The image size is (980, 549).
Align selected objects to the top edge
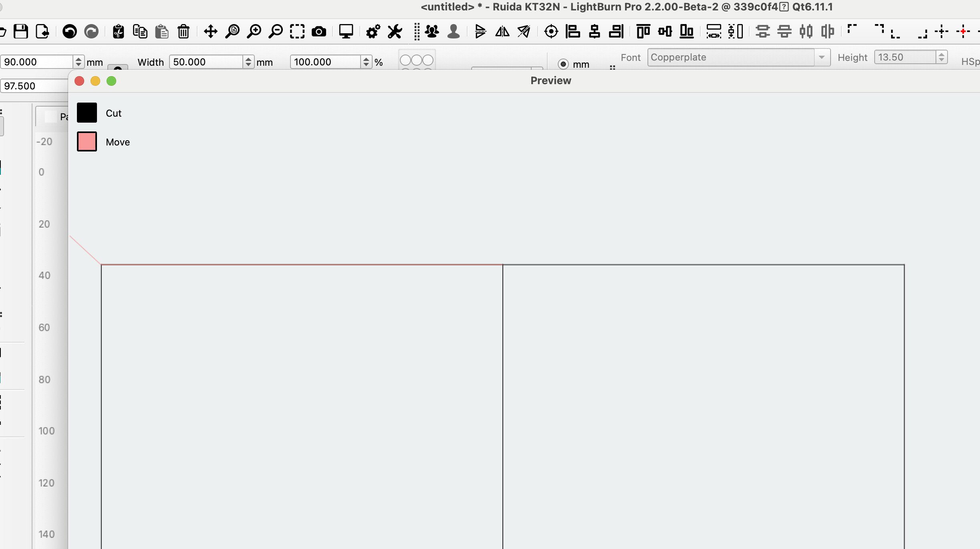click(643, 31)
